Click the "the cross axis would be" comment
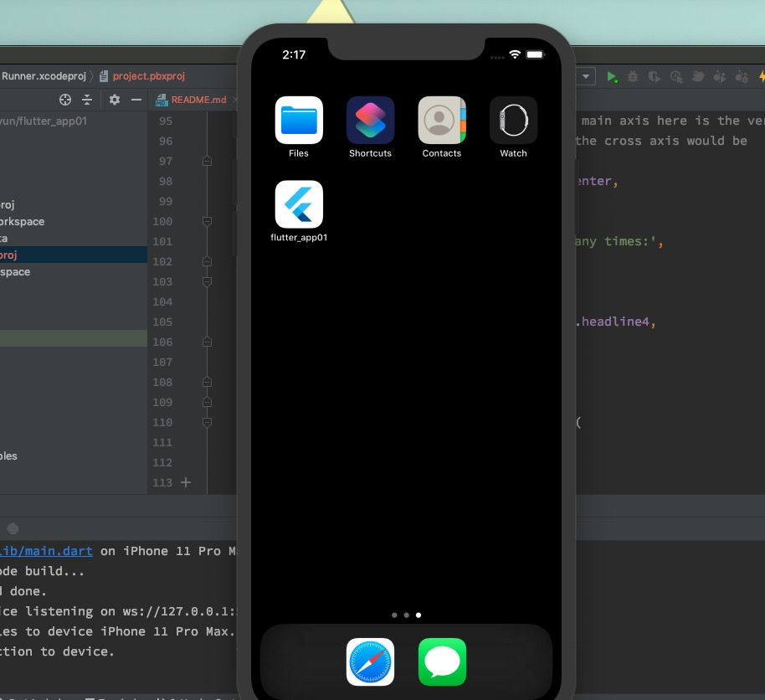The height and width of the screenshot is (700, 765). (661, 141)
